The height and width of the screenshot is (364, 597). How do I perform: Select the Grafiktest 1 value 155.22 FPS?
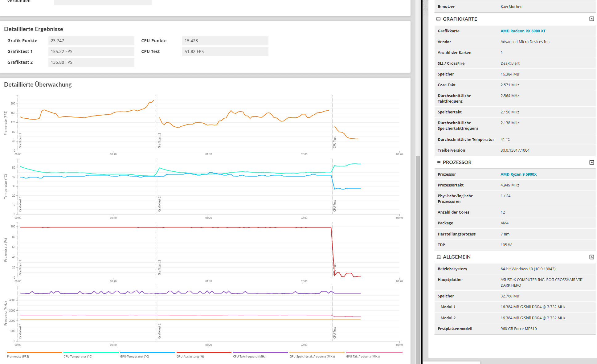[x=91, y=51]
